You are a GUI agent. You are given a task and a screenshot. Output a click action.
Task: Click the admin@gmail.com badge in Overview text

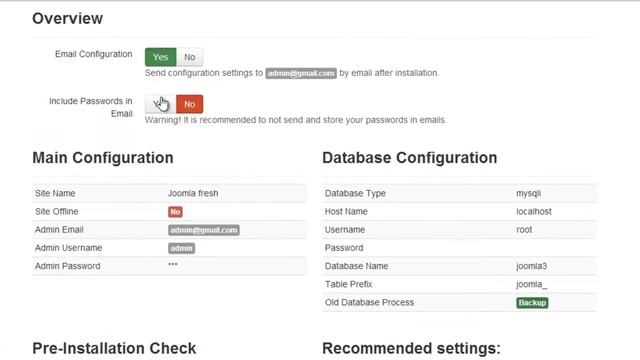[301, 73]
